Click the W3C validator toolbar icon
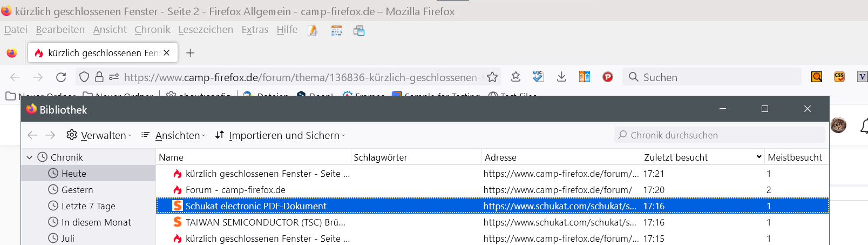Viewport: 868px width, 245px height. (x=538, y=77)
